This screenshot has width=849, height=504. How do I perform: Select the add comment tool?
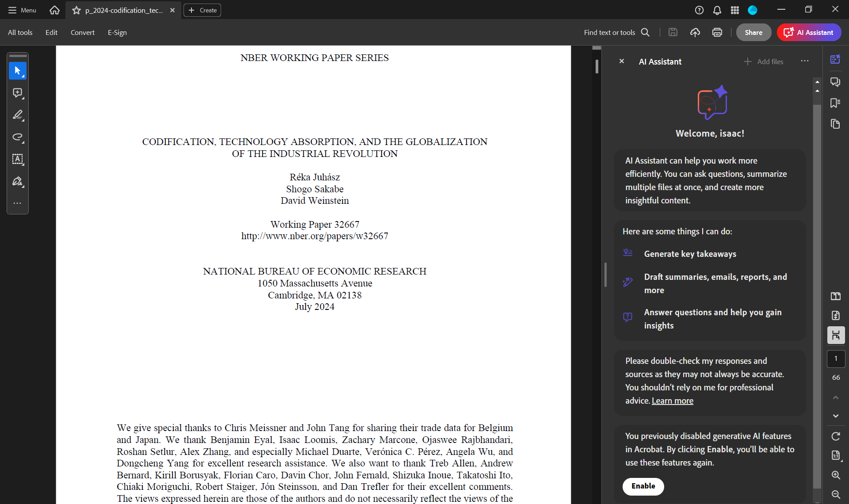(17, 93)
